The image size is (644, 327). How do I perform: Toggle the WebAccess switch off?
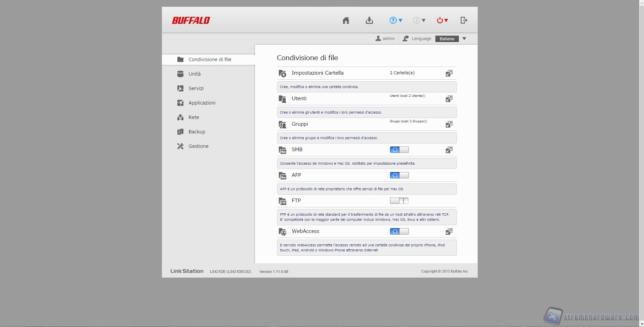pos(399,232)
